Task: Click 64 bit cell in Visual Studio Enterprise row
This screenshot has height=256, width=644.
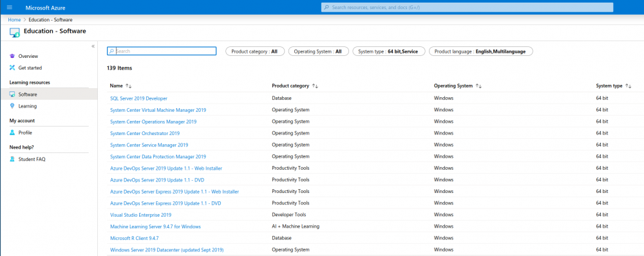Action: [602, 215]
